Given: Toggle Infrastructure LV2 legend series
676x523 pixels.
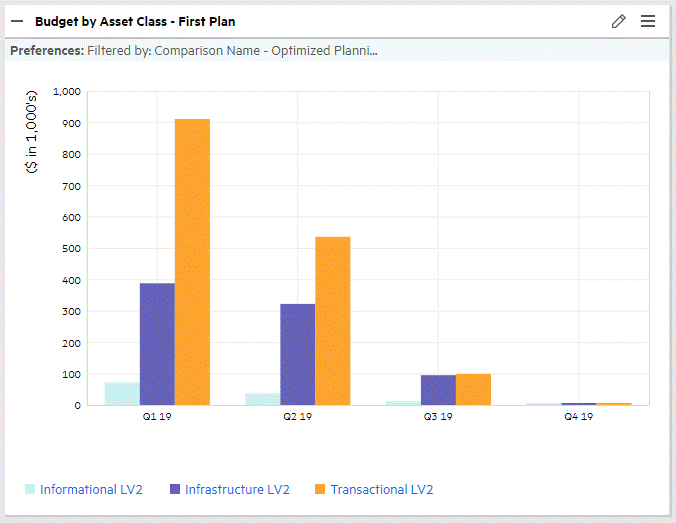Looking at the screenshot, I should (236, 489).
